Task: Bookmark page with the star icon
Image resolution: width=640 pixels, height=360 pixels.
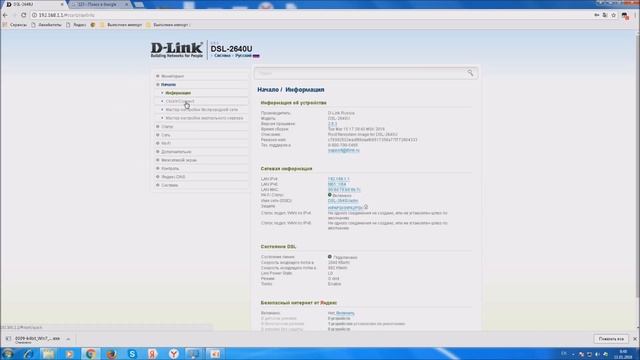Action: [x=613, y=15]
